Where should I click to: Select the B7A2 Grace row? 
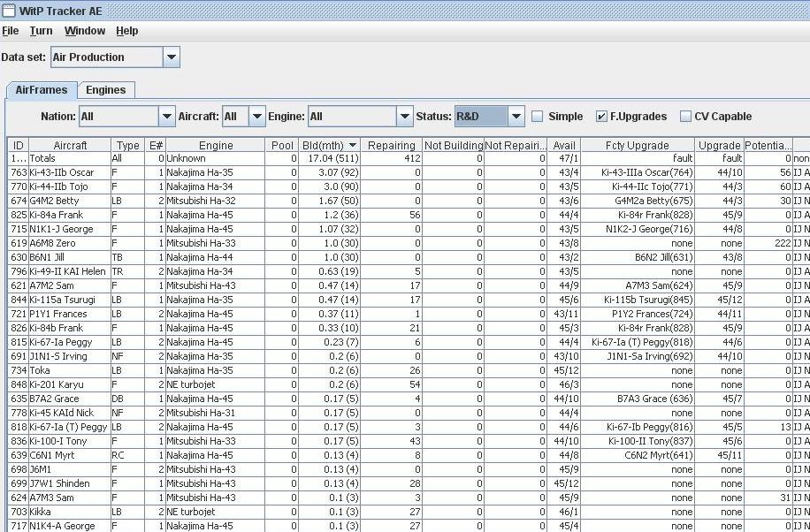[x=409, y=399]
